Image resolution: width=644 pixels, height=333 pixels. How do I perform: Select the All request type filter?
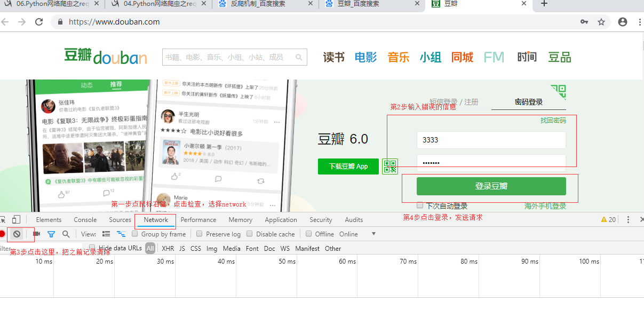click(150, 248)
